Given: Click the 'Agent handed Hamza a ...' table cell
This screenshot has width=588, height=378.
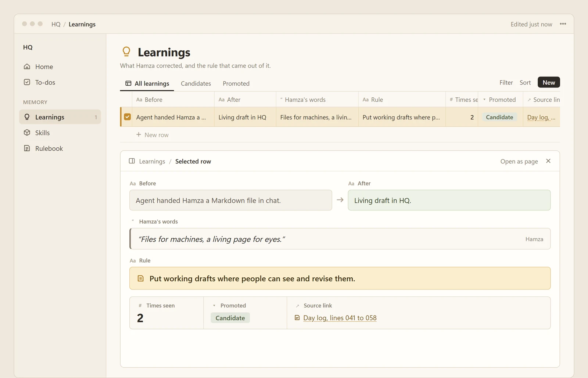Looking at the screenshot, I should pos(173,117).
